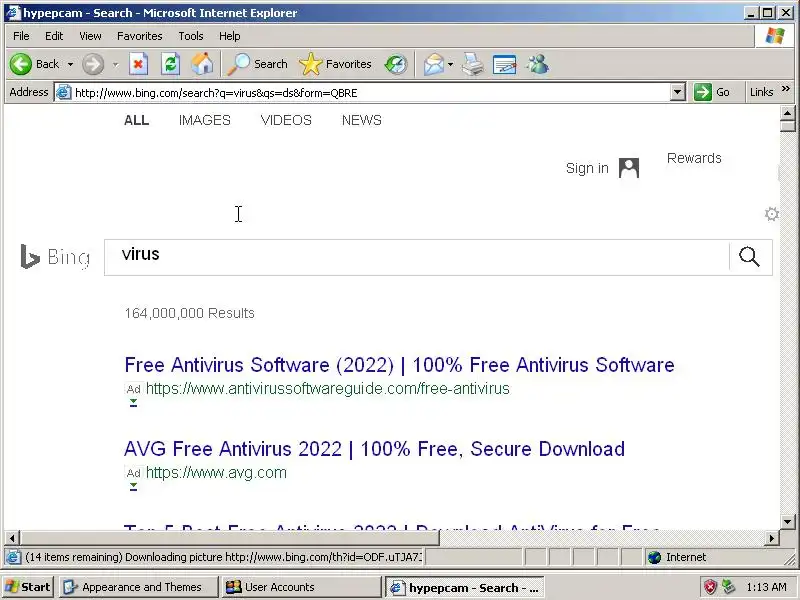The image size is (800, 600).
Task: Click the grey Forward arrow button
Action: 93,64
